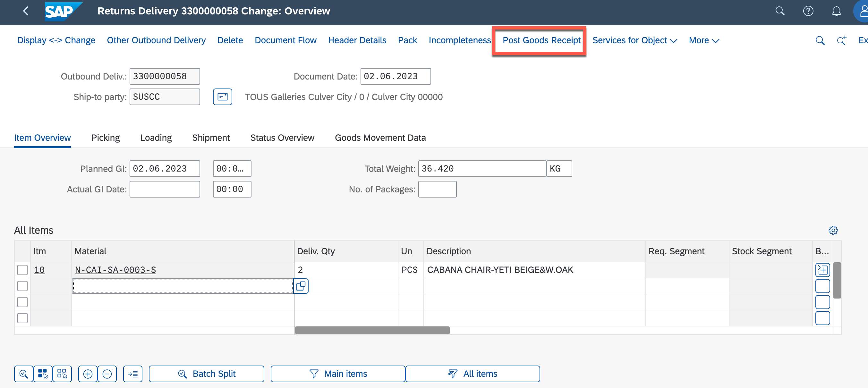Click ship-to party address details icon

click(222, 97)
